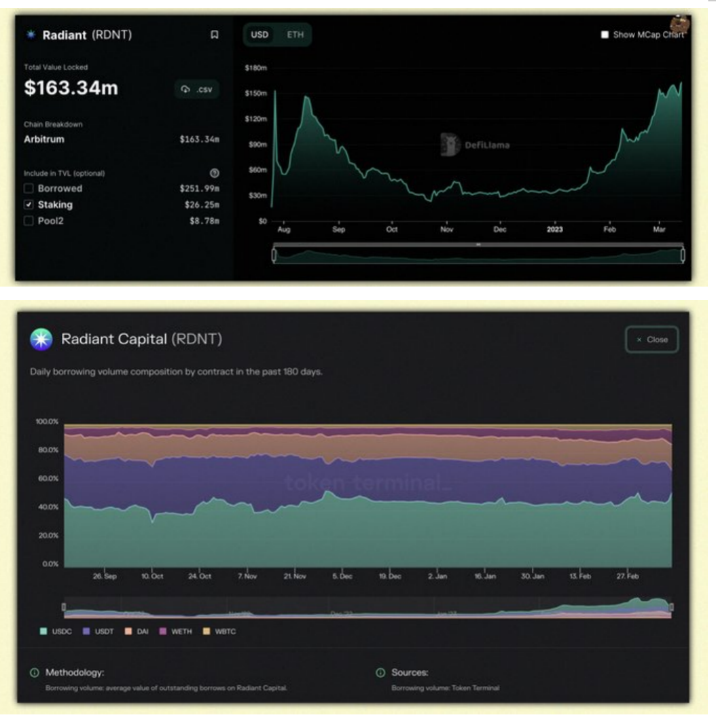This screenshot has width=716, height=728.
Task: Toggle the WBTC series in the legend
Action: (219, 632)
